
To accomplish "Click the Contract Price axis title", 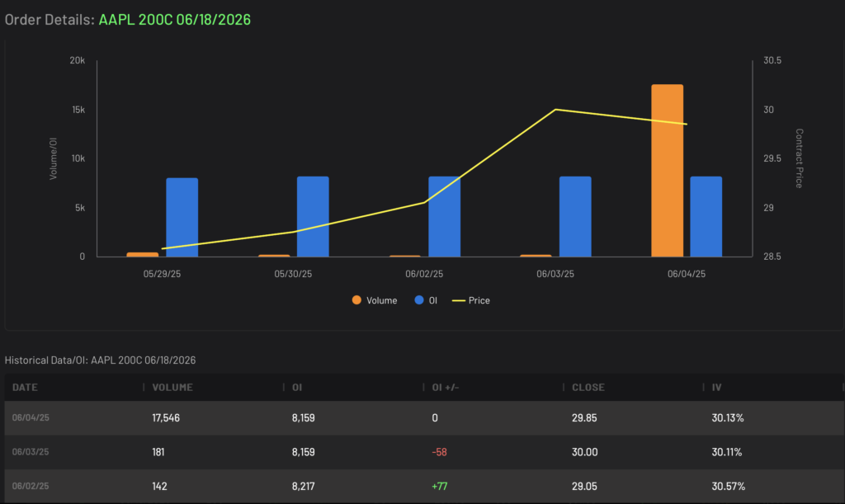I will tap(799, 158).
